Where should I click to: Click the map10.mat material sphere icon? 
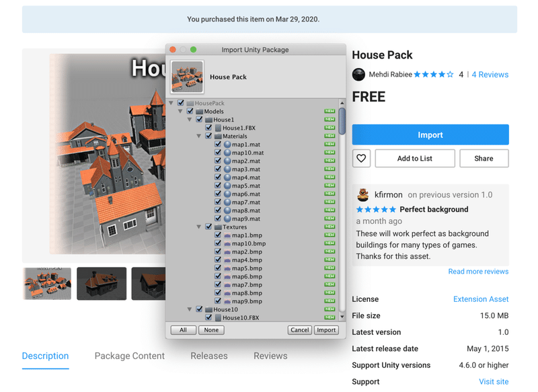[227, 153]
